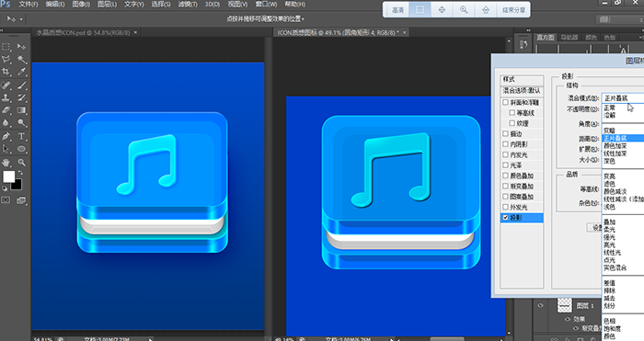
Task: Enable the 颜色叠加 checkbox
Action: [506, 176]
